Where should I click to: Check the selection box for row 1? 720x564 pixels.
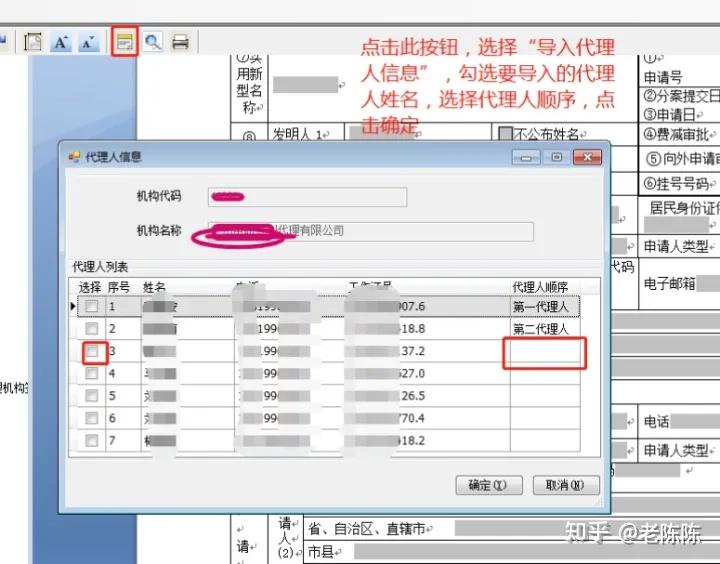92,307
